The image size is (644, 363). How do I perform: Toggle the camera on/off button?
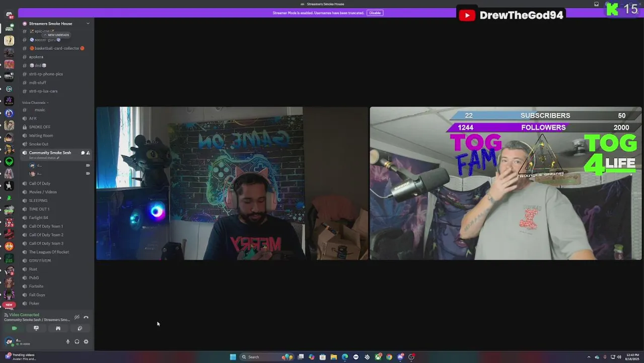14,328
